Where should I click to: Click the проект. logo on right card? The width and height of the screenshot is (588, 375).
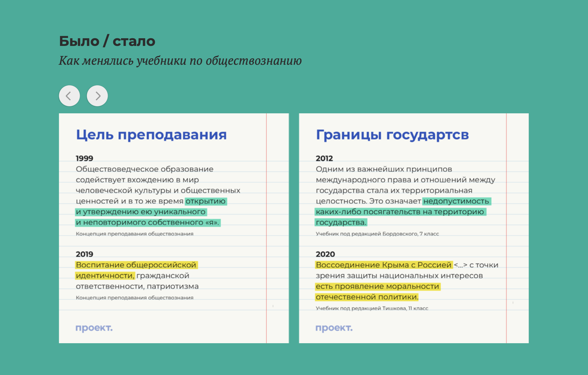click(x=334, y=328)
